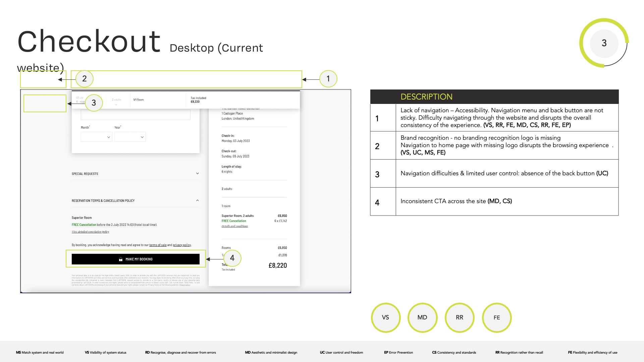The image size is (644, 362).
Task: Open the Year dropdown
Action: click(x=130, y=137)
